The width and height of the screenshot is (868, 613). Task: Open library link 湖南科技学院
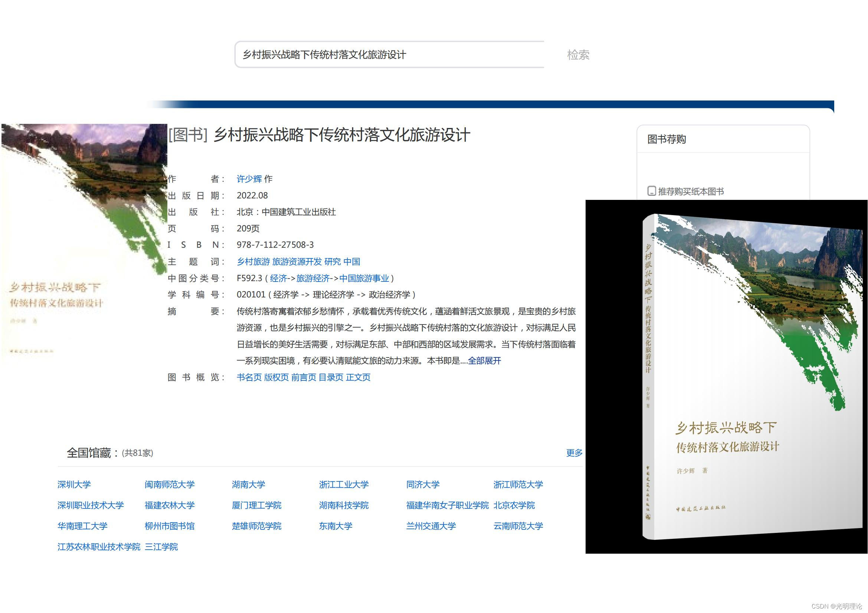point(344,505)
